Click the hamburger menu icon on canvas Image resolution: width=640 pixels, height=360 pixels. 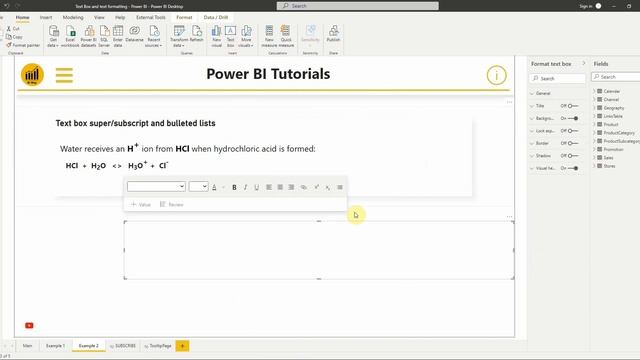[64, 75]
